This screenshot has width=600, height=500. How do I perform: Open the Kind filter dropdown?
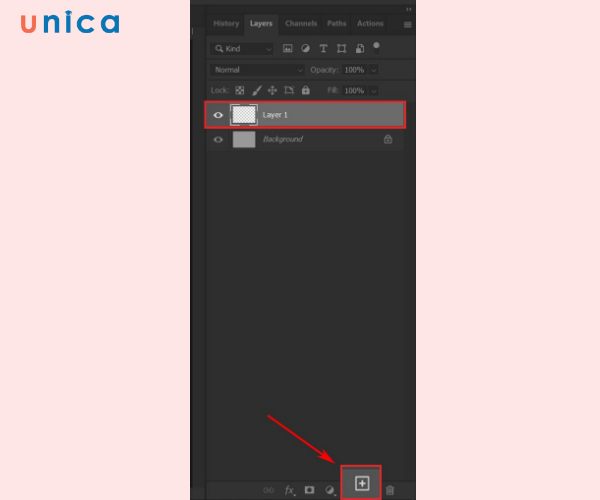(x=243, y=49)
